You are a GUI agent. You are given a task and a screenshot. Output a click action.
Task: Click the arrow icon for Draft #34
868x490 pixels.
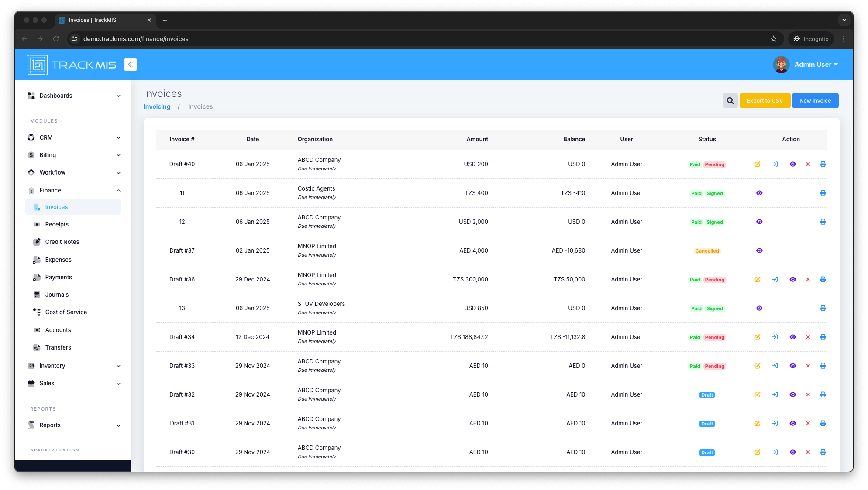[x=775, y=337]
